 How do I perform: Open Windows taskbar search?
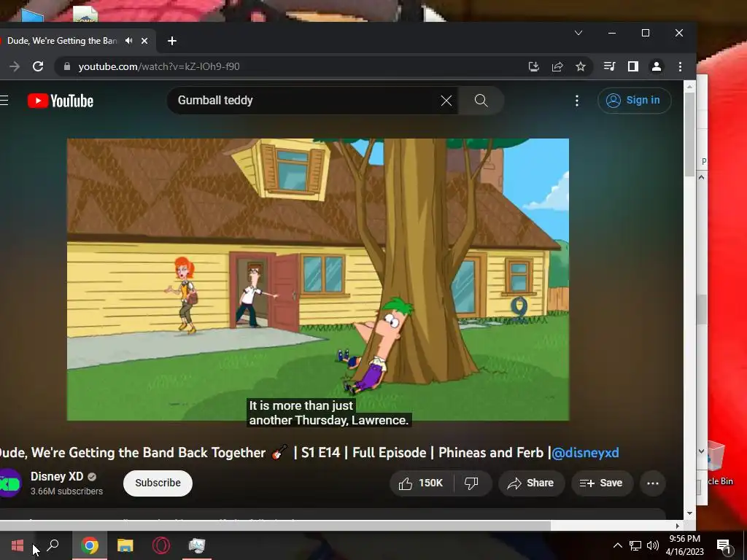click(x=53, y=545)
